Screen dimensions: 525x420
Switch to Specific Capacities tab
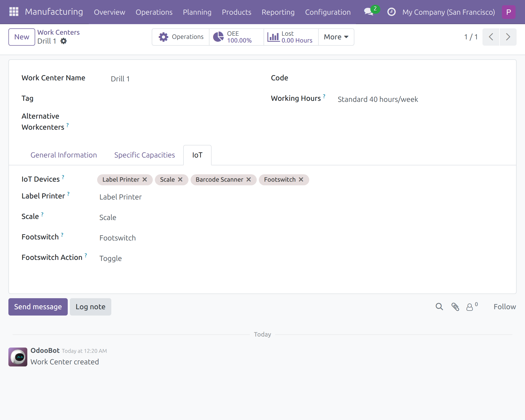pos(145,155)
